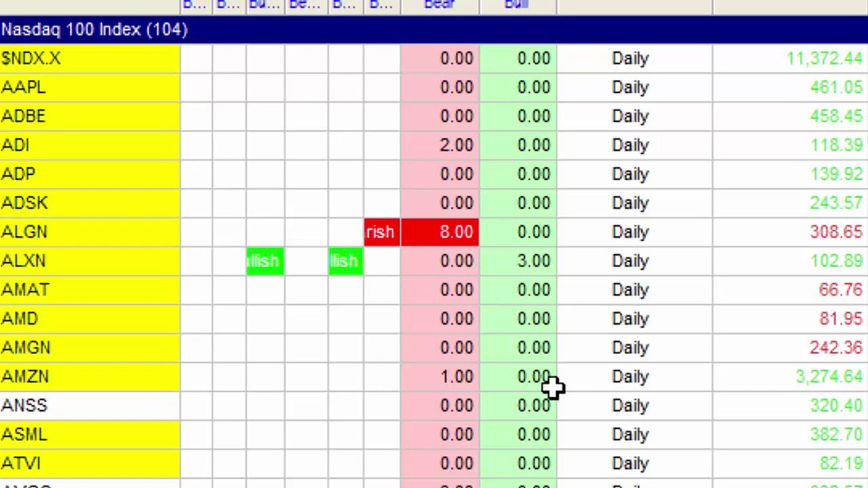868x488 pixels.
Task: Click the AMAT price 66.76
Action: (x=841, y=290)
